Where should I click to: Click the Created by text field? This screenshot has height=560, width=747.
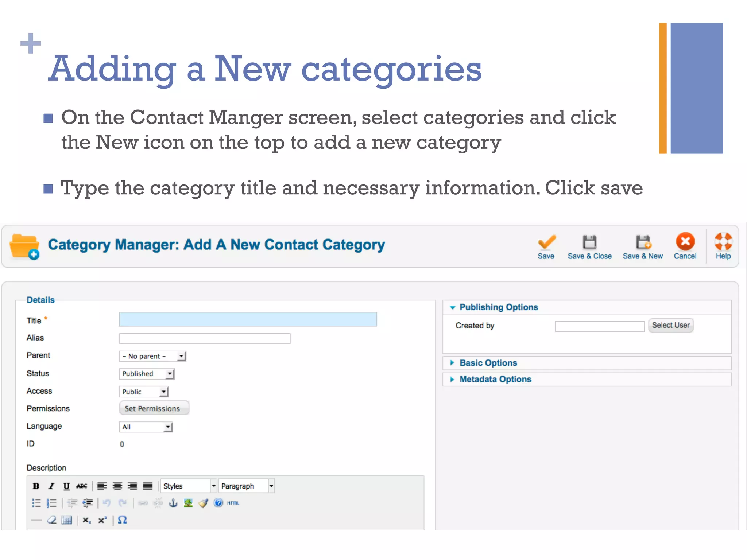[600, 326]
